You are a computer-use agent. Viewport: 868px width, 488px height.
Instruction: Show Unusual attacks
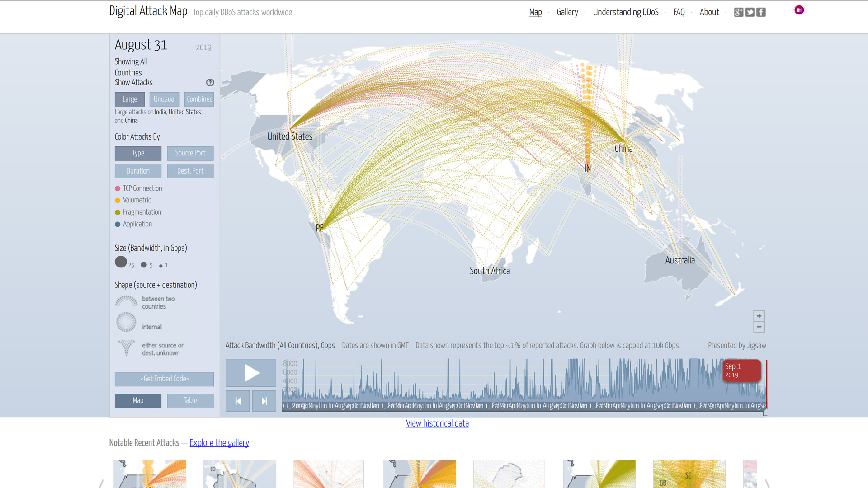tap(165, 99)
